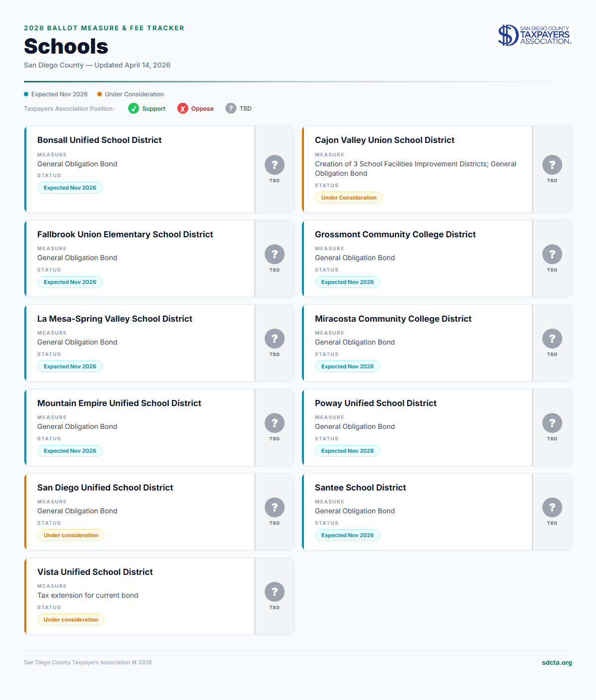Select the Cajon Valley Union School District title
This screenshot has height=700, width=596.
(x=384, y=140)
